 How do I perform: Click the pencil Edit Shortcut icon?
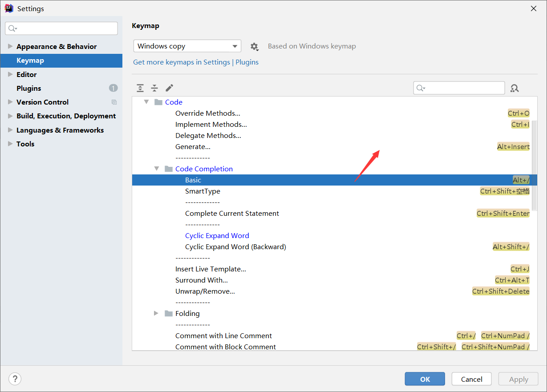[169, 88]
